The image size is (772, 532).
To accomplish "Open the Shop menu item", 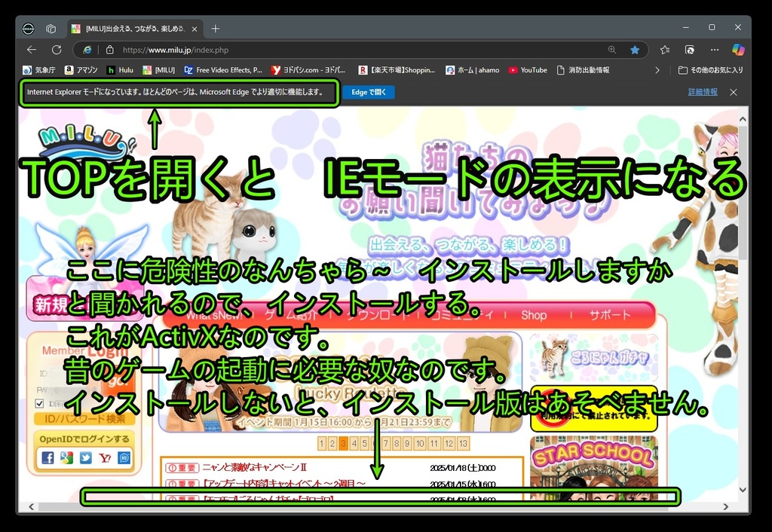I will [x=534, y=315].
